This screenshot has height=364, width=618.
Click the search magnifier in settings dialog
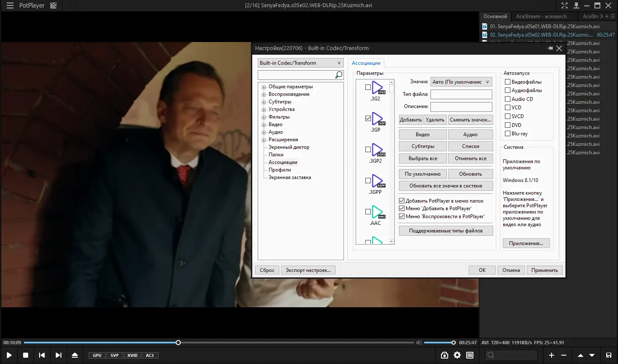pos(339,75)
